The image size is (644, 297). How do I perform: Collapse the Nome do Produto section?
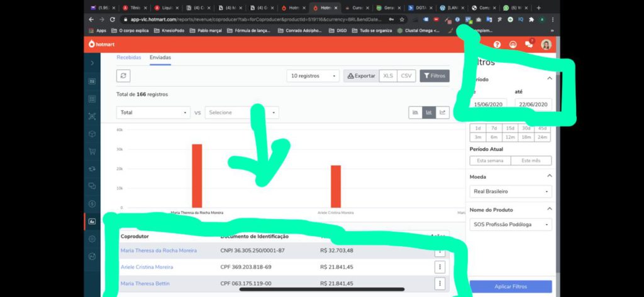click(x=550, y=209)
